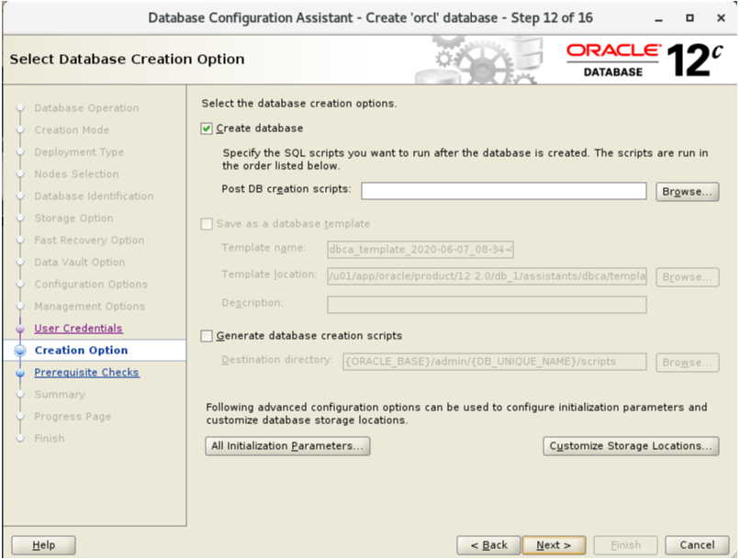The width and height of the screenshot is (740, 560).
Task: Uncheck the Create database checkbox
Action: tap(207, 129)
